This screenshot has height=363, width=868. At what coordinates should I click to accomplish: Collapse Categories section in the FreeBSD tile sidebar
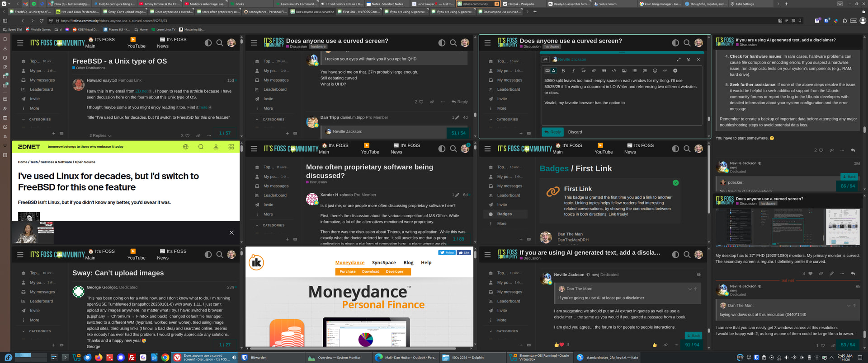point(24,120)
